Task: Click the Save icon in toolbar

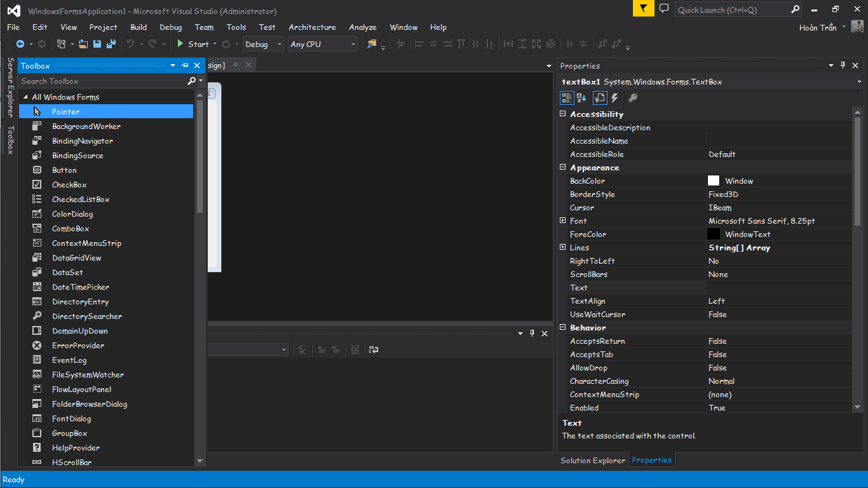Action: (97, 44)
